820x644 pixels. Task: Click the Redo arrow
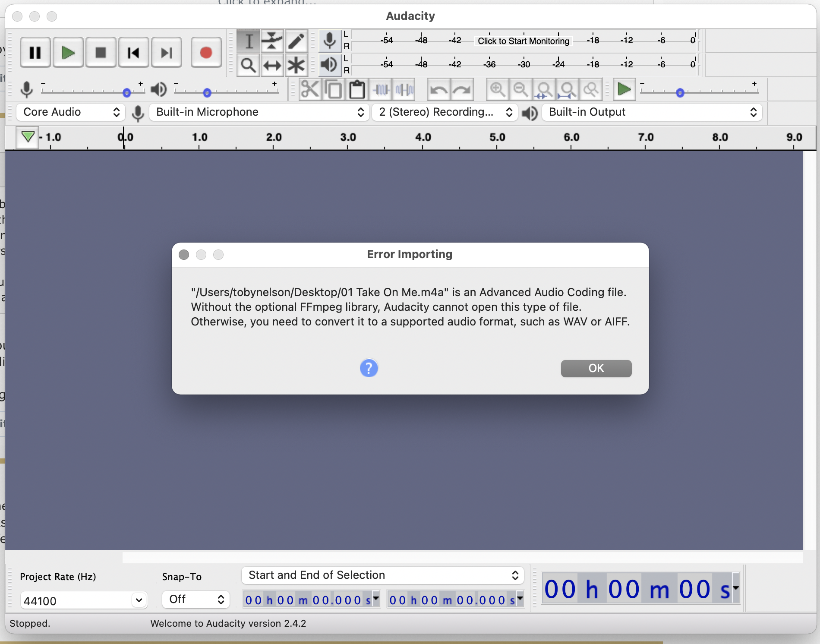point(462,90)
